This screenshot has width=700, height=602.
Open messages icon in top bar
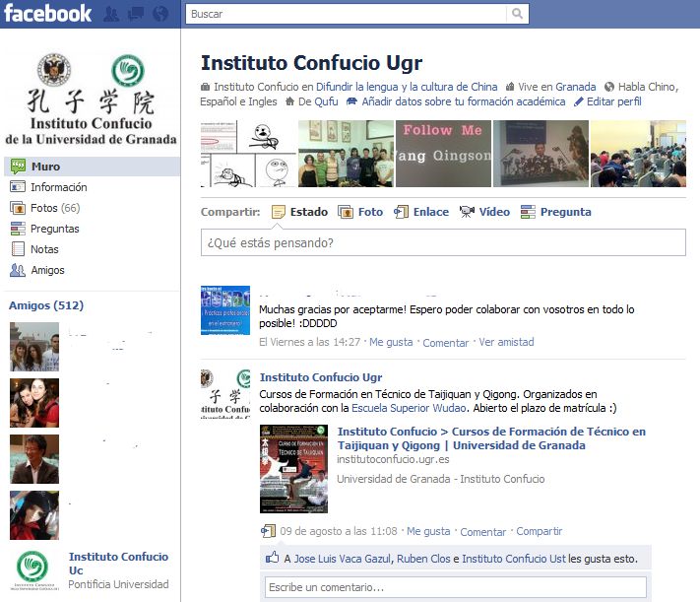pyautogui.click(x=135, y=15)
